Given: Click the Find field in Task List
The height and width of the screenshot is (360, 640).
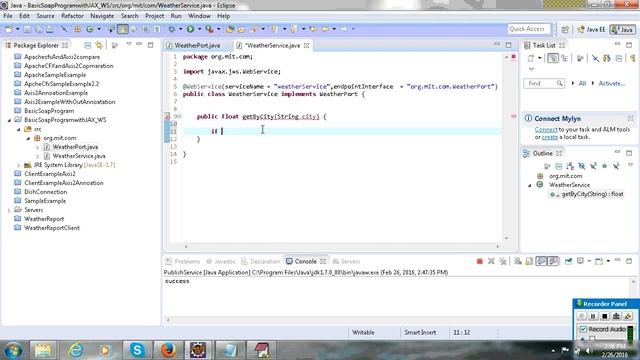Looking at the screenshot, I should coord(544,83).
